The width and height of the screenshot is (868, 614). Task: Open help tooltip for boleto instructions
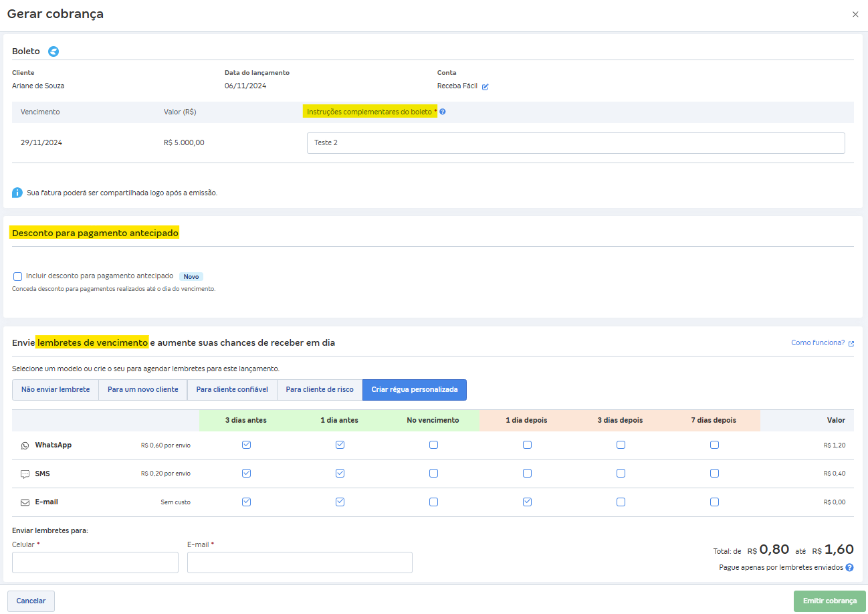coord(443,112)
